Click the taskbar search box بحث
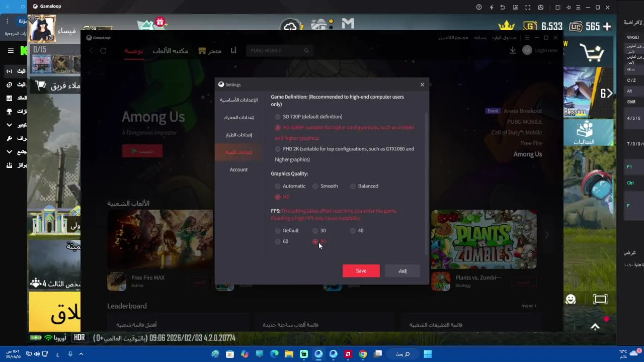 (403, 354)
